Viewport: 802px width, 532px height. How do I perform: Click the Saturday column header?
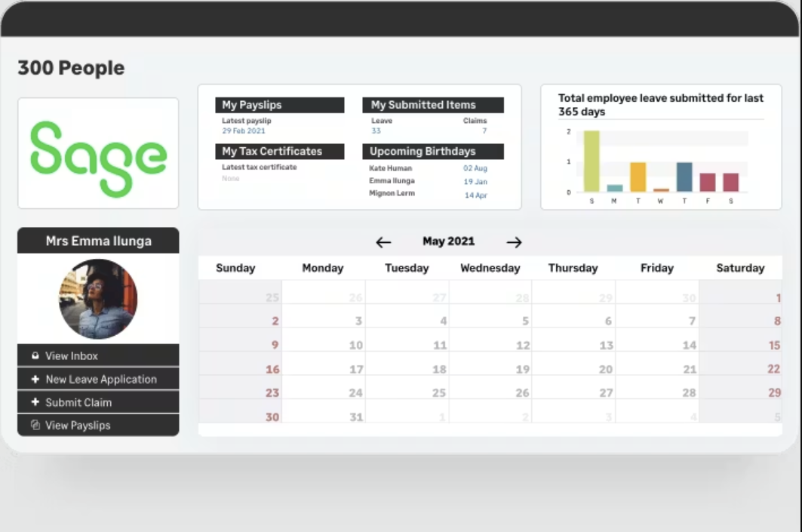click(740, 268)
